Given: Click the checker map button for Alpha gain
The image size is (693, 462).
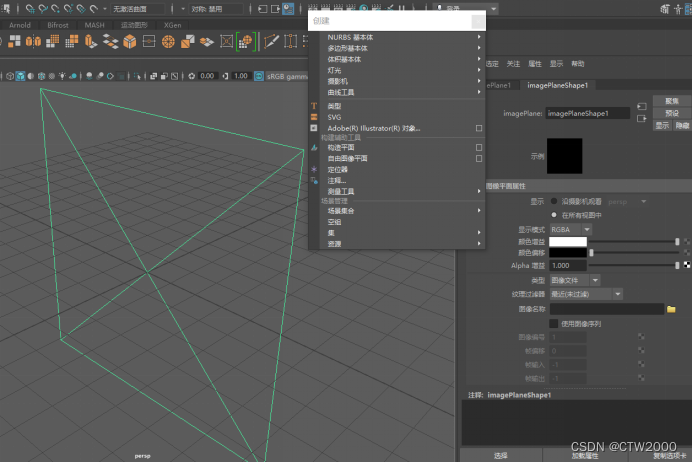Looking at the screenshot, I should click(687, 265).
